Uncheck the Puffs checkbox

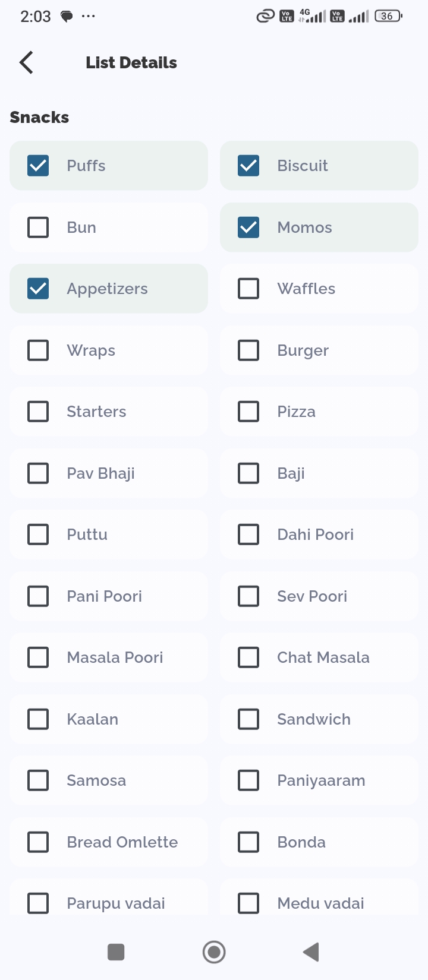[38, 166]
